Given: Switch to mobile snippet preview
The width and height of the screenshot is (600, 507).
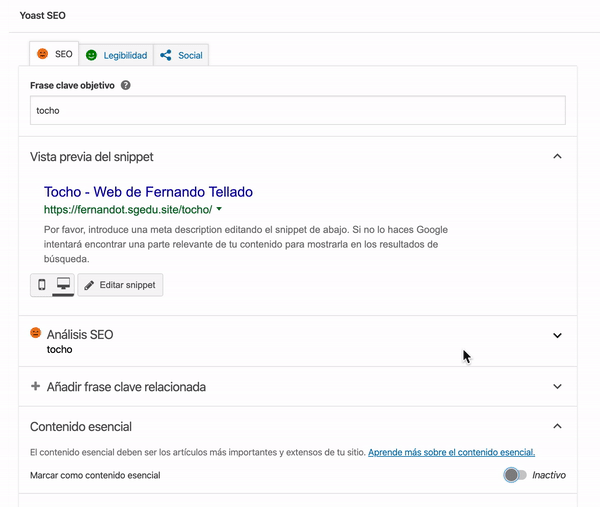Looking at the screenshot, I should [x=41, y=285].
